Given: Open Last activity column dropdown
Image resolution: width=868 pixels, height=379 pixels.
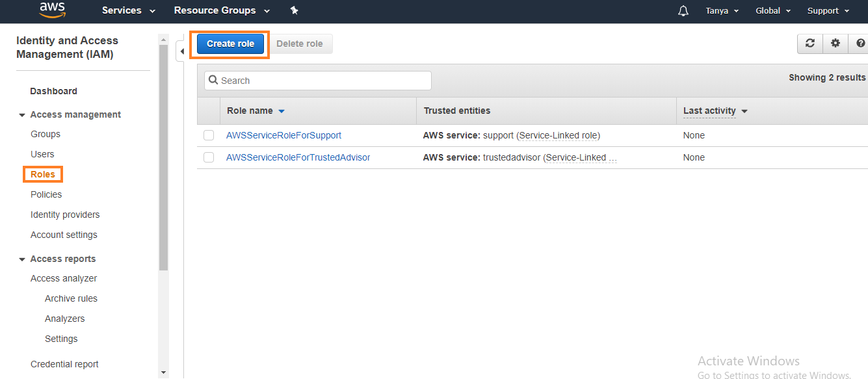Looking at the screenshot, I should coord(744,111).
